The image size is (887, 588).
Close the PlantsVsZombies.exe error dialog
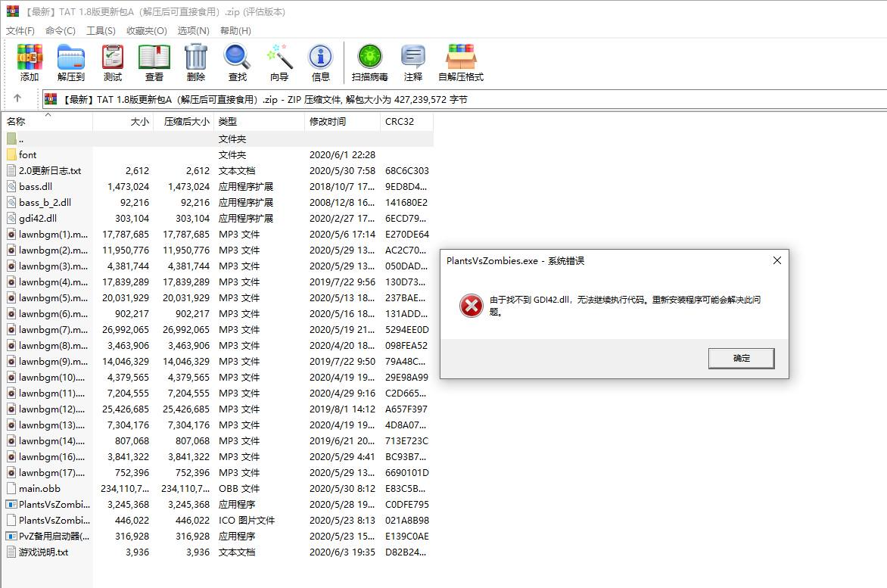pos(777,260)
